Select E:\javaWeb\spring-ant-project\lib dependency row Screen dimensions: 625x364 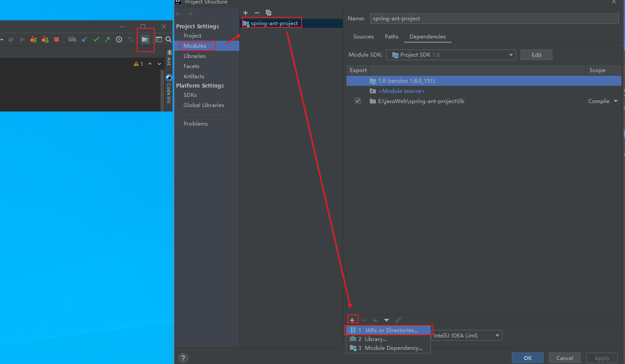[x=484, y=101]
